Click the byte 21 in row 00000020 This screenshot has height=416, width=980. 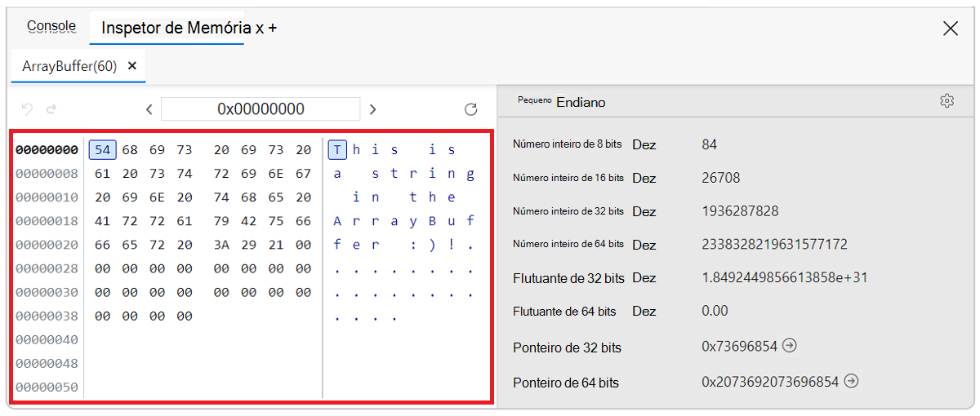275,245
